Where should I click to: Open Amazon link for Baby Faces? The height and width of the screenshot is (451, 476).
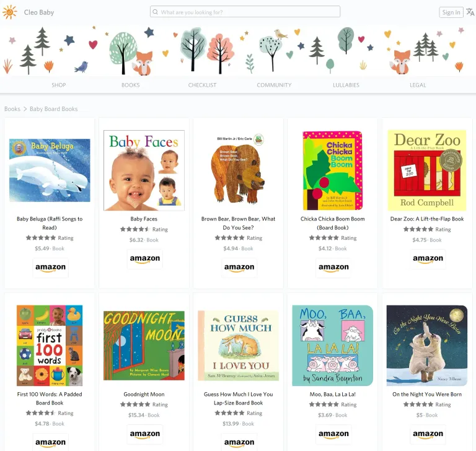[x=145, y=259]
